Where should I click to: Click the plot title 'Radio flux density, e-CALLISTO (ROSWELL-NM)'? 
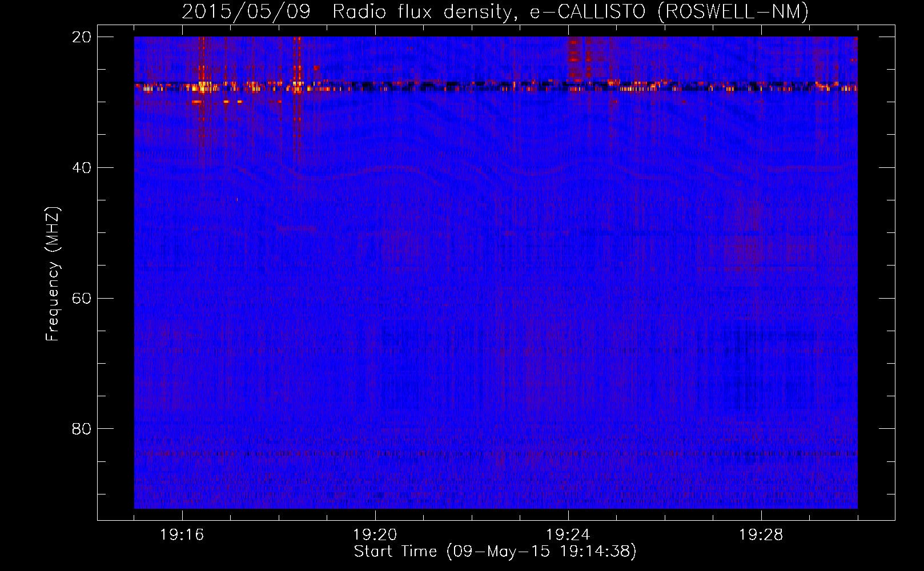[x=571, y=11]
